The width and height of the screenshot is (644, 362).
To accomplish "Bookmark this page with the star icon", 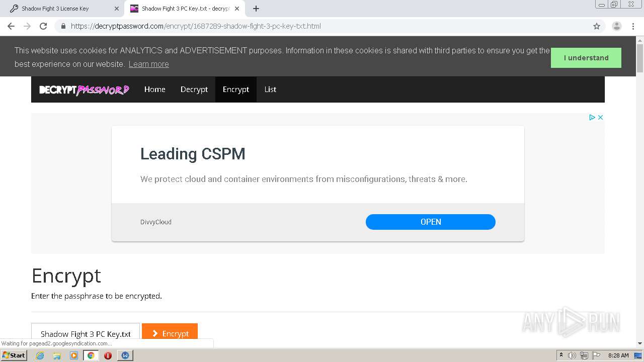I will click(597, 26).
